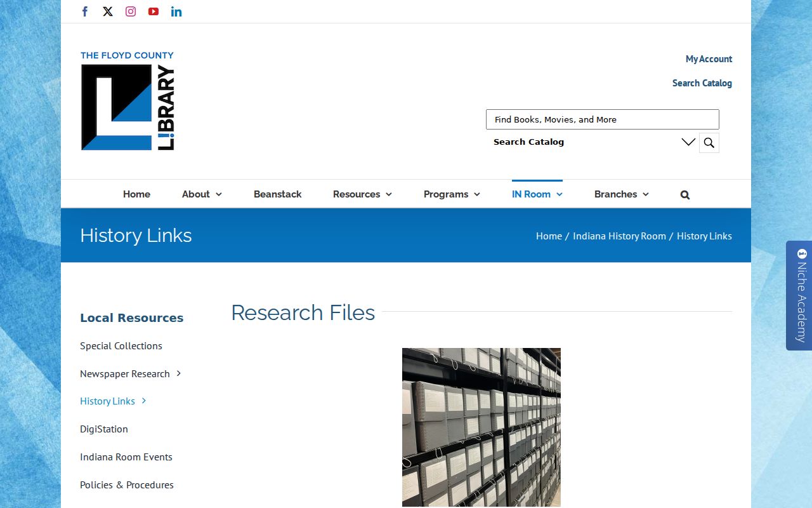812x508 pixels.
Task: Open Indiana Room Events in the sidebar
Action: tap(126, 457)
